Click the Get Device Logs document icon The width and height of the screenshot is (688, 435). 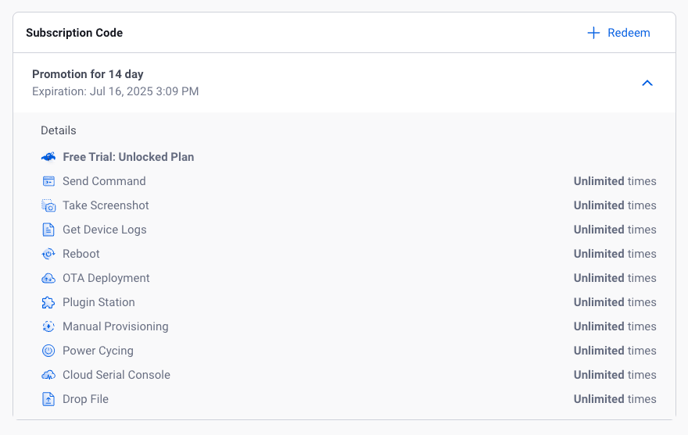coord(48,230)
